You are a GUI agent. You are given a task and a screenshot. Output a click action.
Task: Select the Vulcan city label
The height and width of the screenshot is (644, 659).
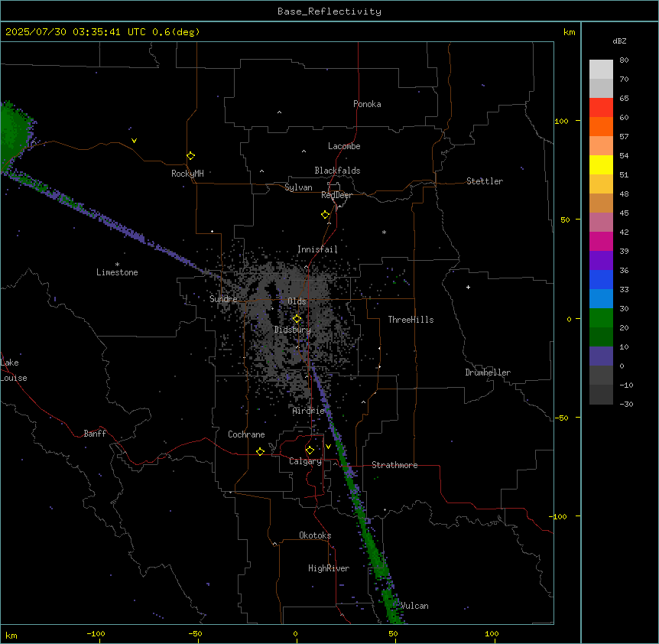(x=415, y=606)
